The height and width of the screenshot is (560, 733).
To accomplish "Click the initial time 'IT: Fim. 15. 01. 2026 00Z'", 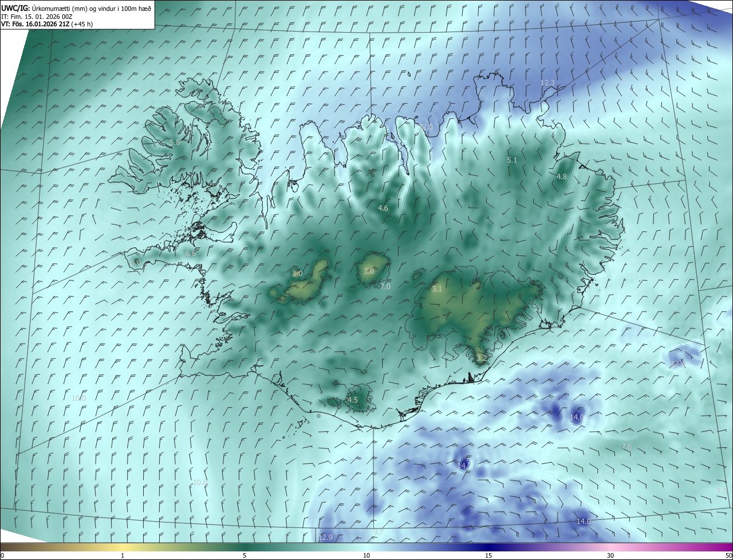I will coord(37,17).
